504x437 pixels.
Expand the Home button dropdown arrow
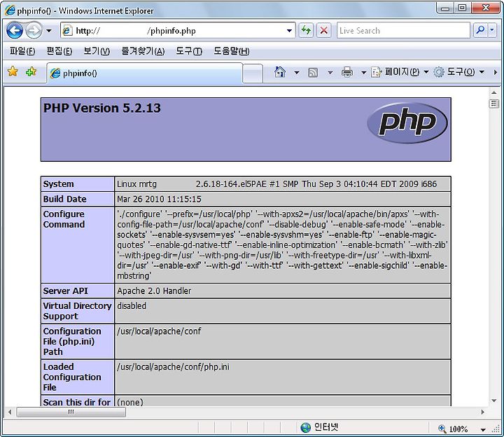click(x=297, y=72)
